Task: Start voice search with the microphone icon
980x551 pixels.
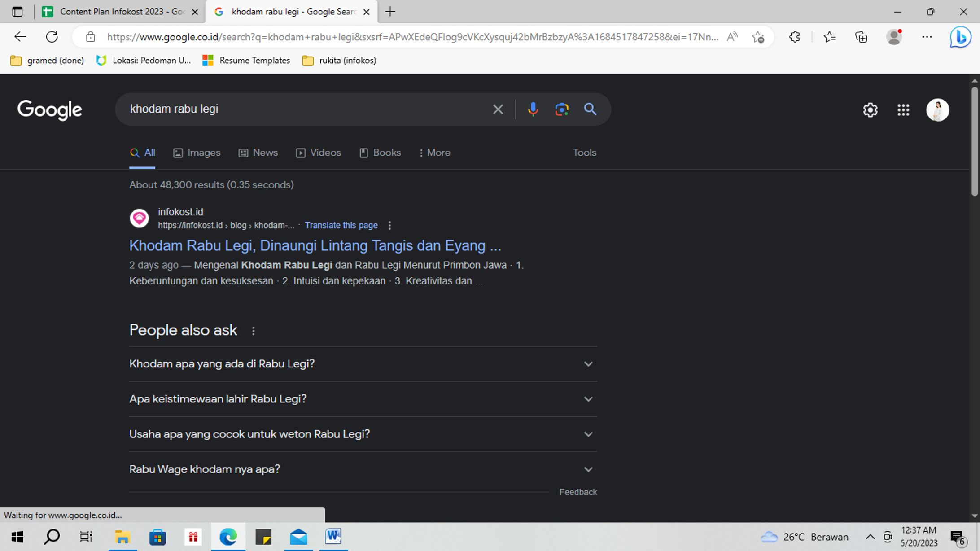Action: (x=533, y=109)
